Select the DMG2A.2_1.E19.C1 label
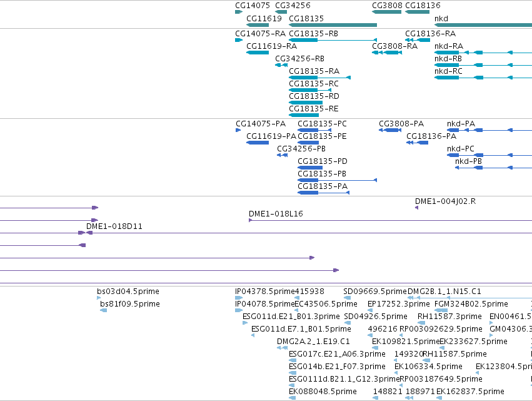 (x=313, y=342)
